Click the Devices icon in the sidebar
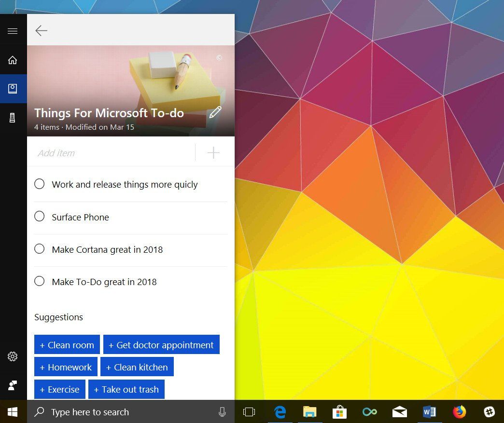The width and height of the screenshot is (504, 423). tap(13, 117)
